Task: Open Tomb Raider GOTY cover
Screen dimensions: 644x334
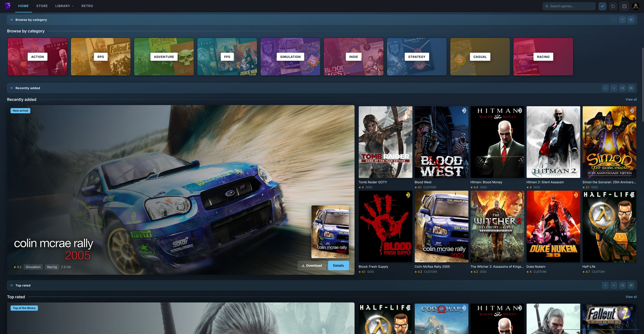Action: (385, 142)
